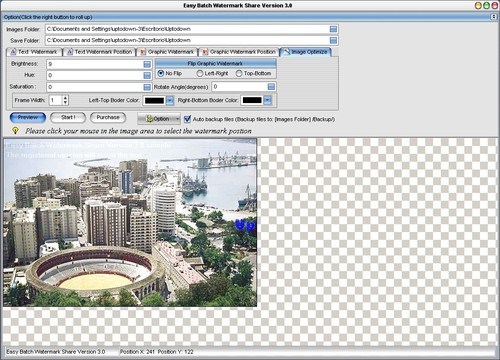This screenshot has height=360, width=500.
Task: Click status bar 'Easy Batch Watermark Share Version 3.0'
Action: [x=56, y=352]
